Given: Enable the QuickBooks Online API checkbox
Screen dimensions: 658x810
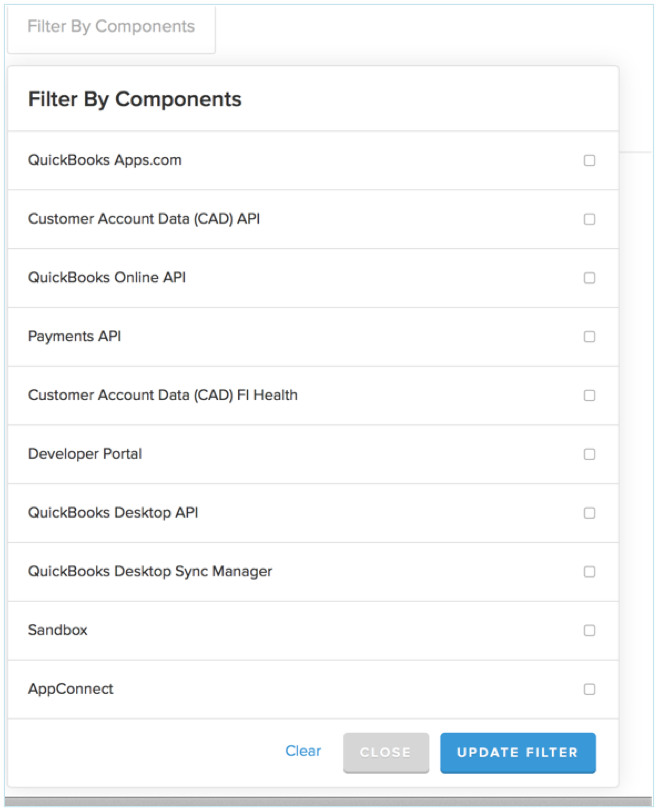Looking at the screenshot, I should click(x=589, y=278).
